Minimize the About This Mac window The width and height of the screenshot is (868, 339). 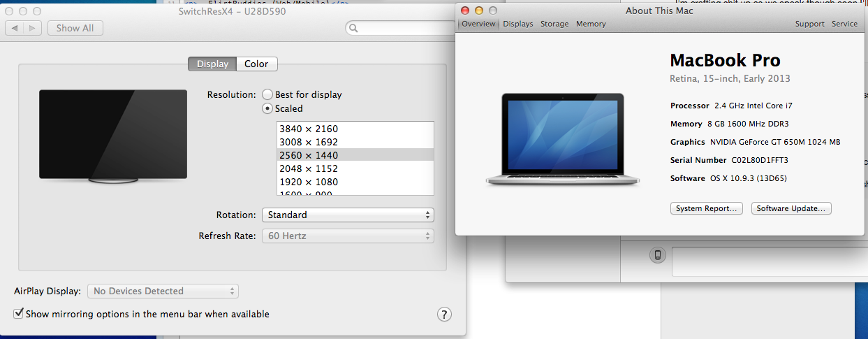point(479,10)
